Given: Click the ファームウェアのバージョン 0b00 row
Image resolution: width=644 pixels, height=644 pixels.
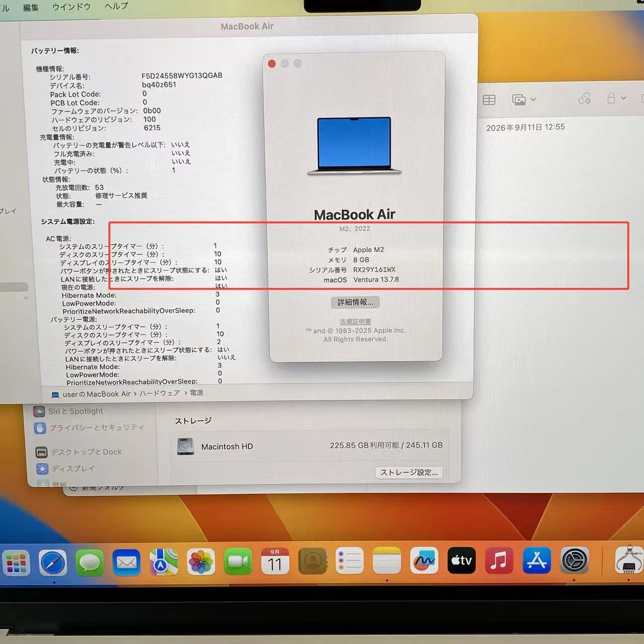Looking at the screenshot, I should pyautogui.click(x=106, y=111).
